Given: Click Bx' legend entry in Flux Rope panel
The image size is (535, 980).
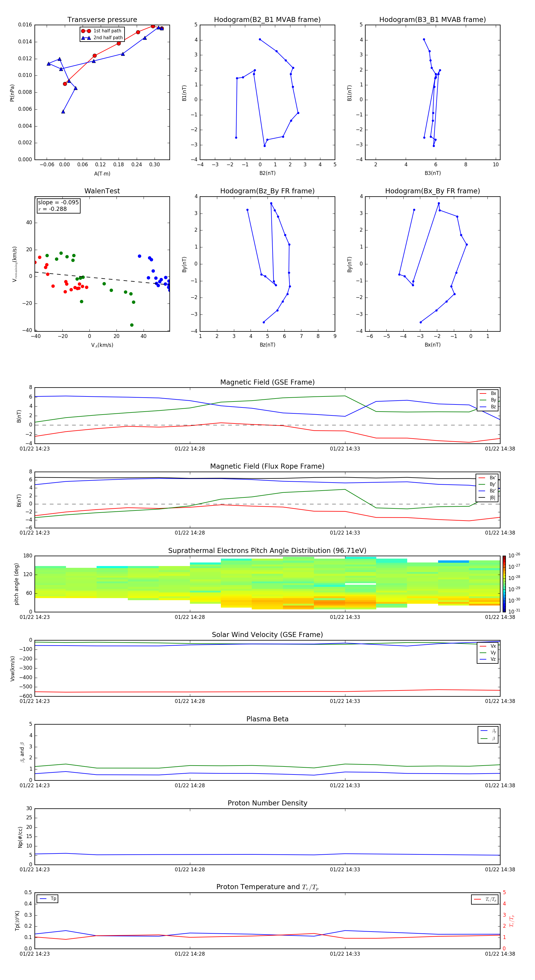Looking at the screenshot, I should pyautogui.click(x=487, y=478).
